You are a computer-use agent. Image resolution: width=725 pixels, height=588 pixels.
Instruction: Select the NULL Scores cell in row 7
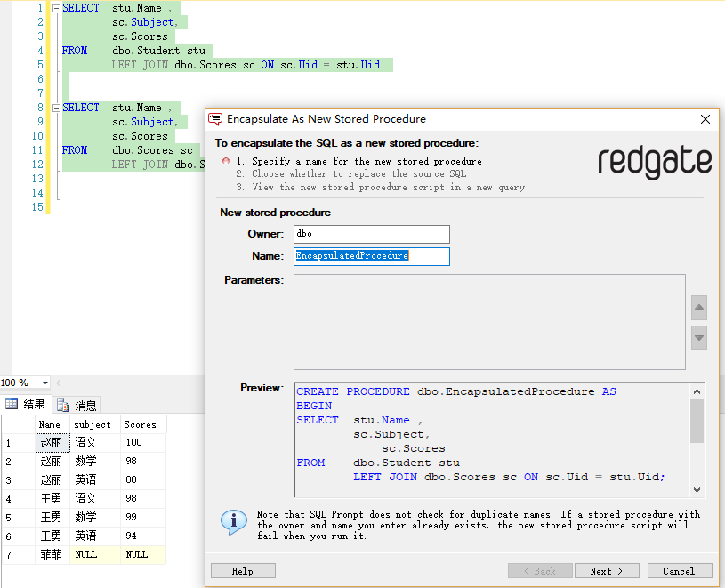(x=143, y=554)
